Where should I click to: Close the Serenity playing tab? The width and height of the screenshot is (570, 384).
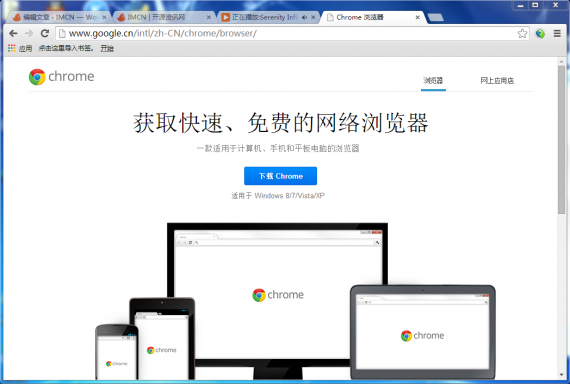(x=313, y=17)
